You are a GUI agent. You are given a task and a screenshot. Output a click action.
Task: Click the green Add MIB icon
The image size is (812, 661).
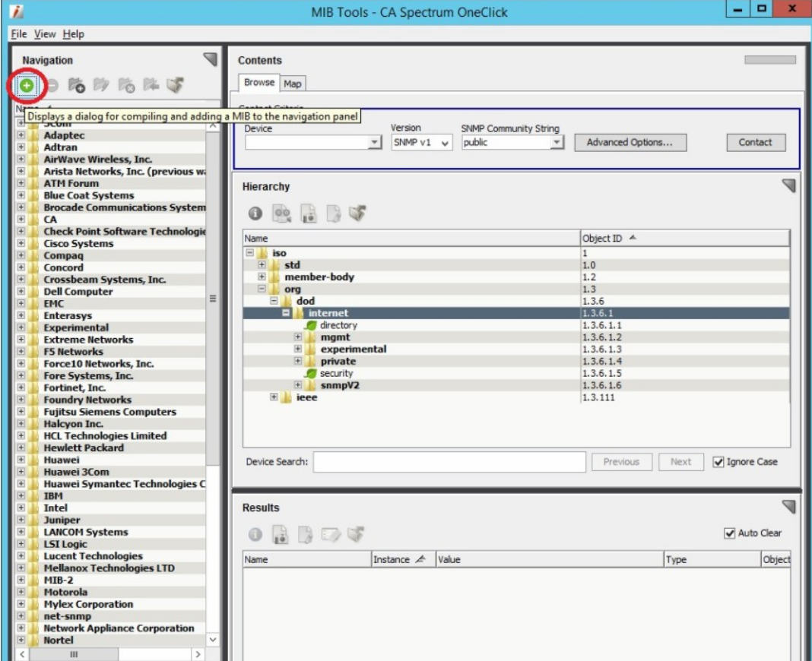[27, 86]
